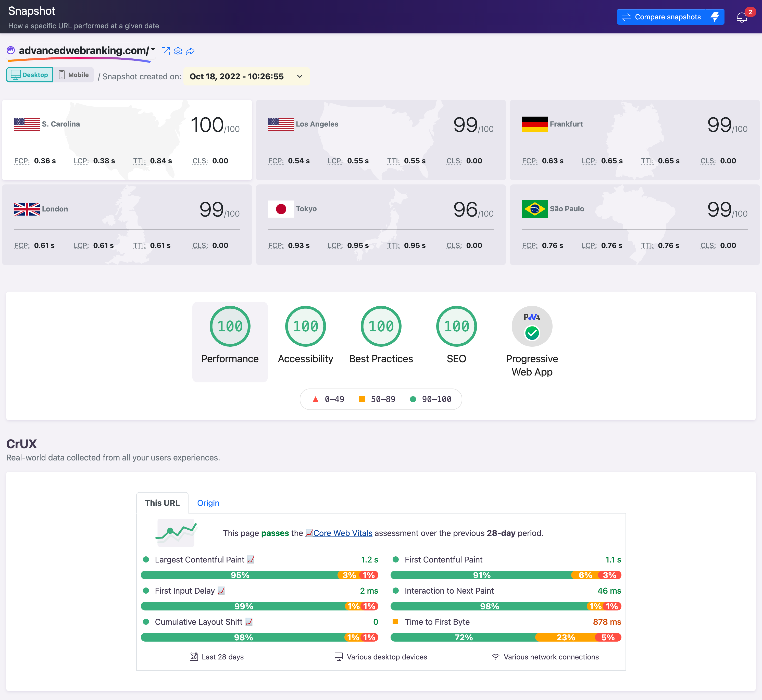Toggle the Performance score circle selection
The image size is (762, 700).
[x=230, y=326]
